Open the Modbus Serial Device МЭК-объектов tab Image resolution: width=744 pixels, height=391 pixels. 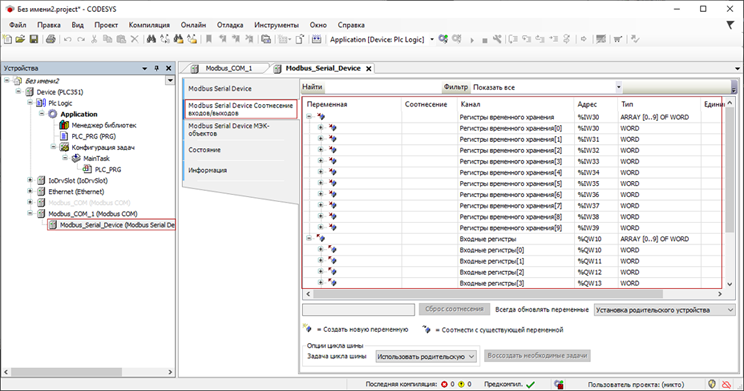(240, 130)
